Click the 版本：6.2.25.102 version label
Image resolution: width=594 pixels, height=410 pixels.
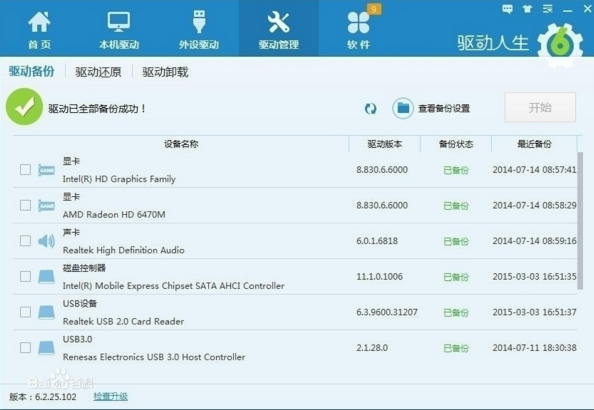[43, 397]
